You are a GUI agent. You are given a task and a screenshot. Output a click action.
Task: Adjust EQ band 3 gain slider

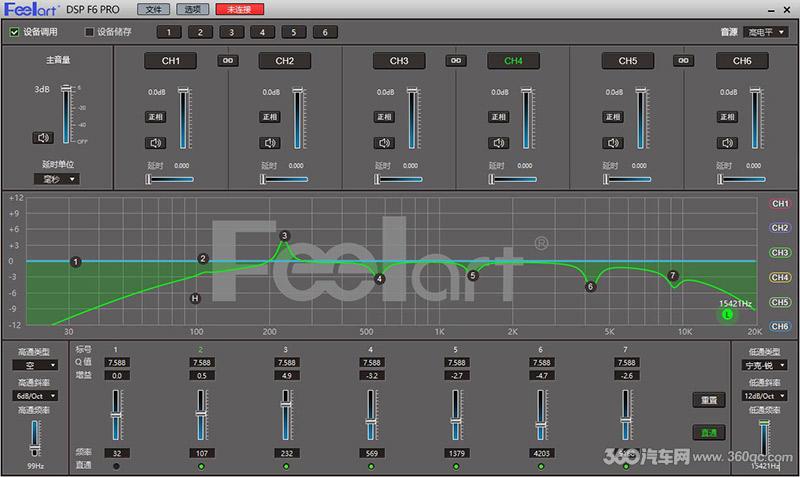coord(286,415)
